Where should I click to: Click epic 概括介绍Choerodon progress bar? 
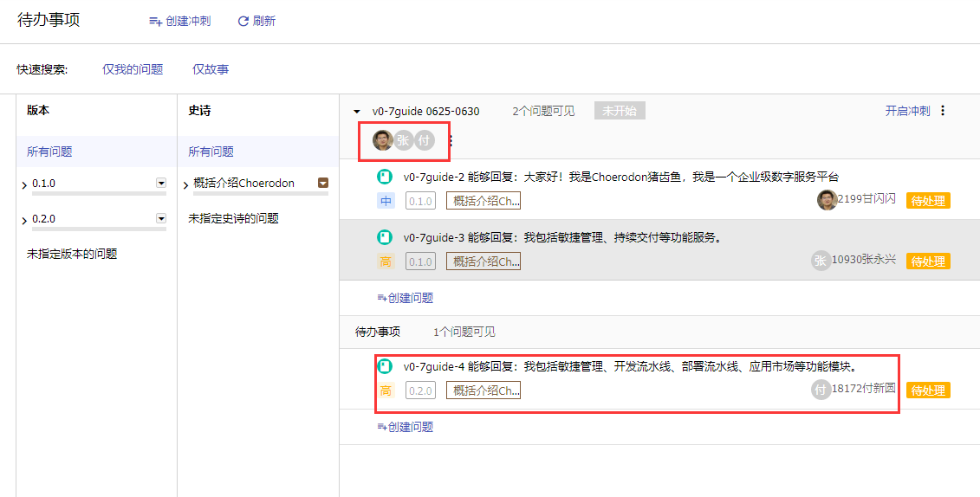262,194
